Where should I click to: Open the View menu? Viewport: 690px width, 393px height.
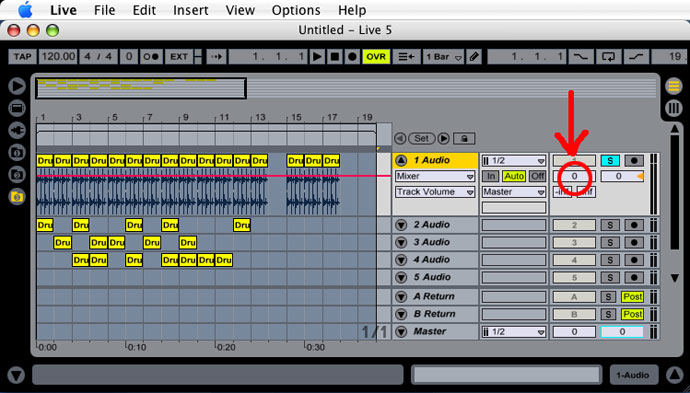pyautogui.click(x=240, y=10)
